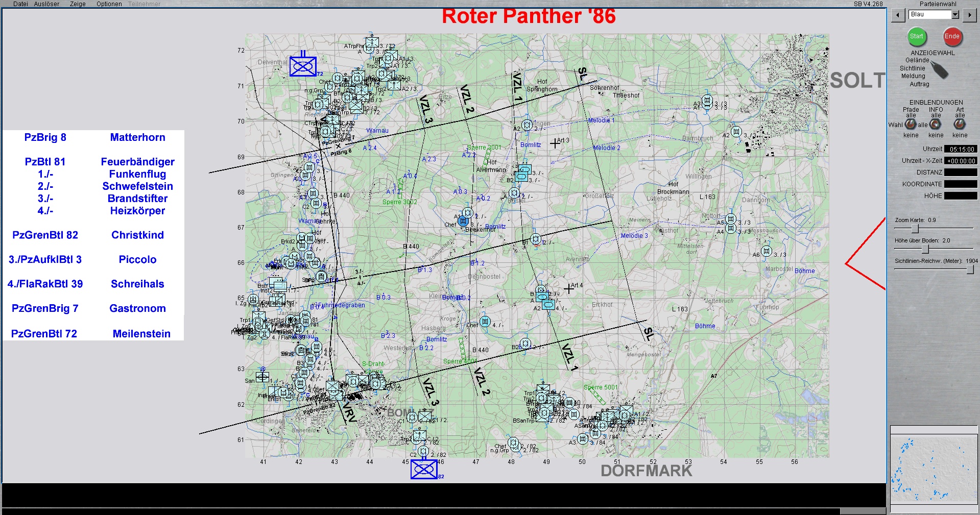Select the dark blue Chef unit near Beekenhof

click(463, 221)
